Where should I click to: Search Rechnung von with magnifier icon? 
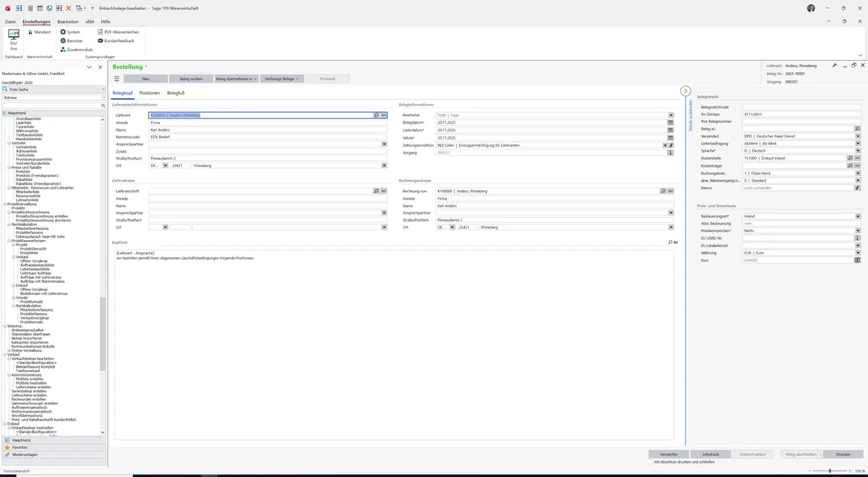[x=663, y=191]
